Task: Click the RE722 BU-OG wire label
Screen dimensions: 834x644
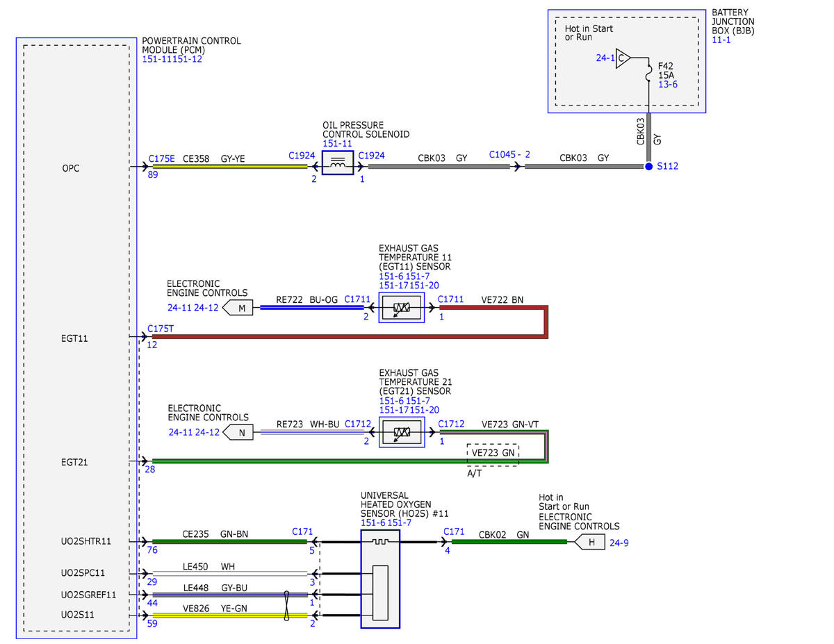Action: click(x=306, y=299)
